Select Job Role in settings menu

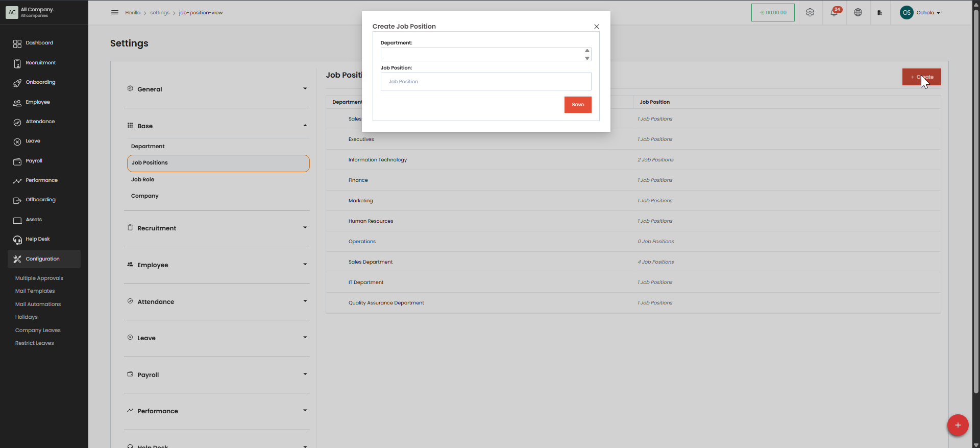(x=143, y=180)
